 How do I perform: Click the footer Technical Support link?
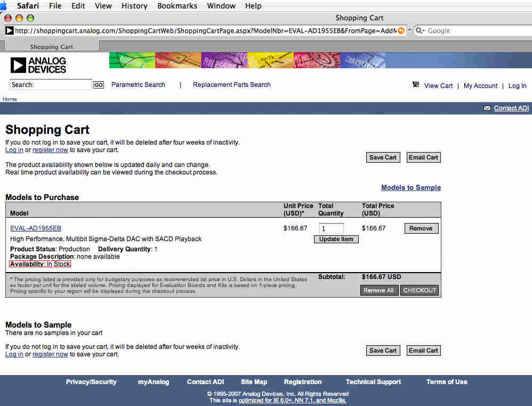(373, 381)
